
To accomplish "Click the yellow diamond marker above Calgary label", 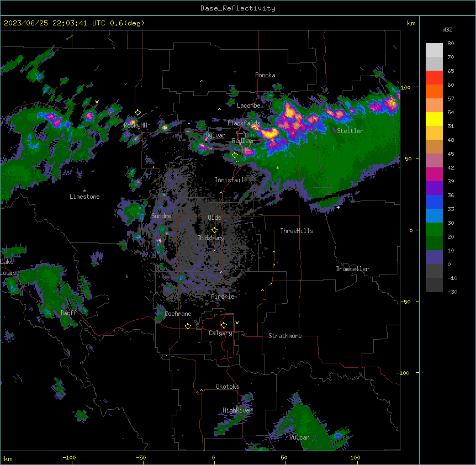I will coord(224,325).
